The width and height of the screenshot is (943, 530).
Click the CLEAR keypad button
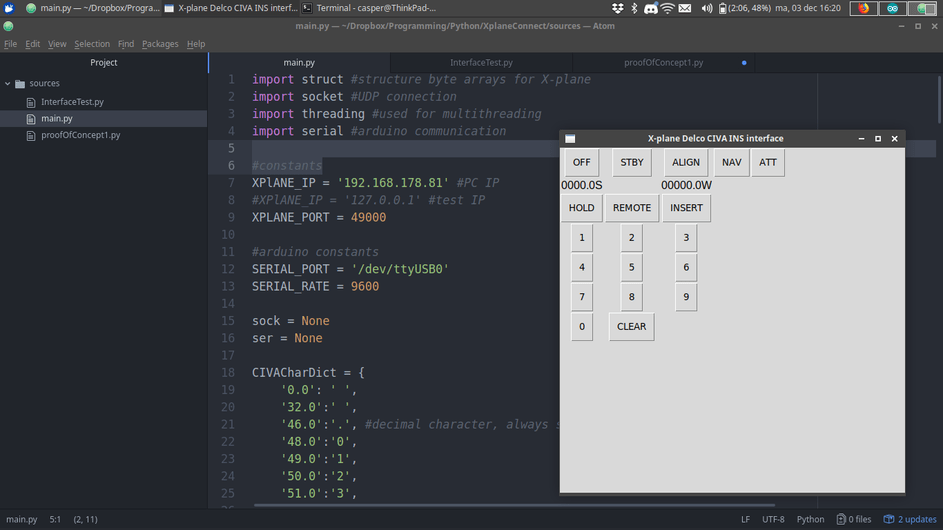click(631, 327)
